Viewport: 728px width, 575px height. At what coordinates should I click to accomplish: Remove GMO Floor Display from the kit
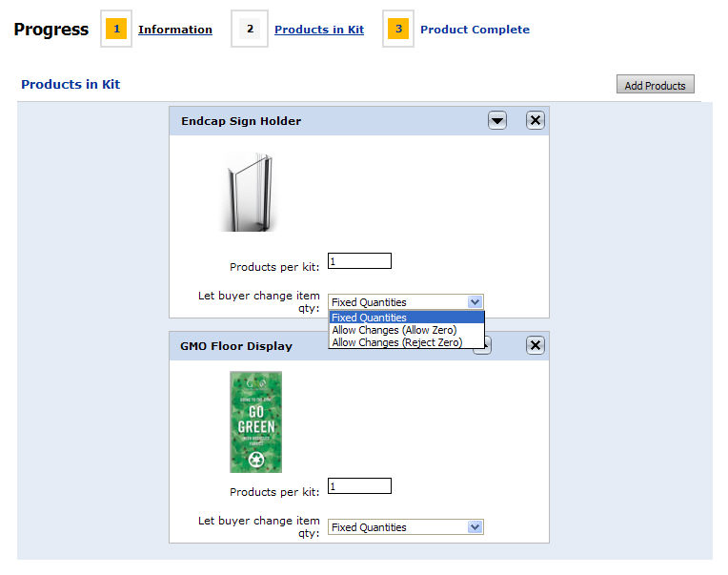(536, 345)
